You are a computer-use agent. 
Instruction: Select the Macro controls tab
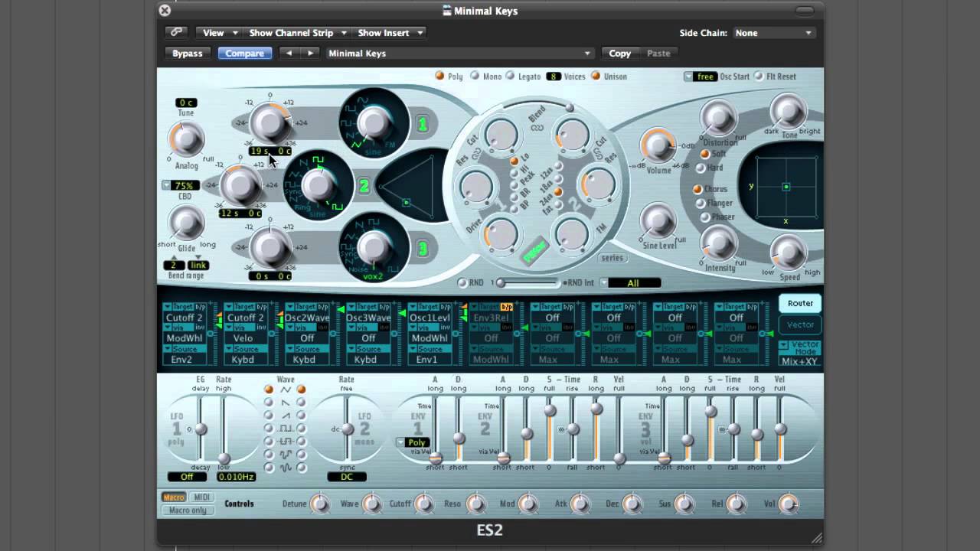pyautogui.click(x=173, y=497)
